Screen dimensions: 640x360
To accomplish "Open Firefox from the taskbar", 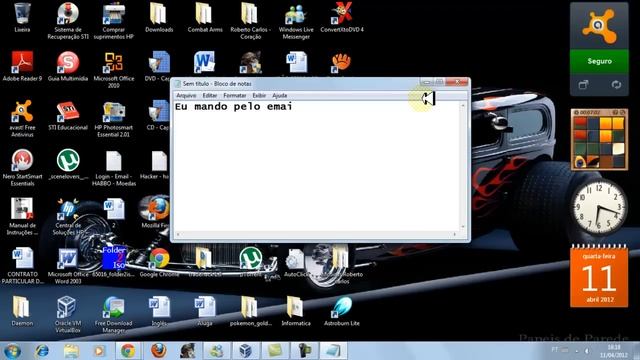I will click(159, 351).
